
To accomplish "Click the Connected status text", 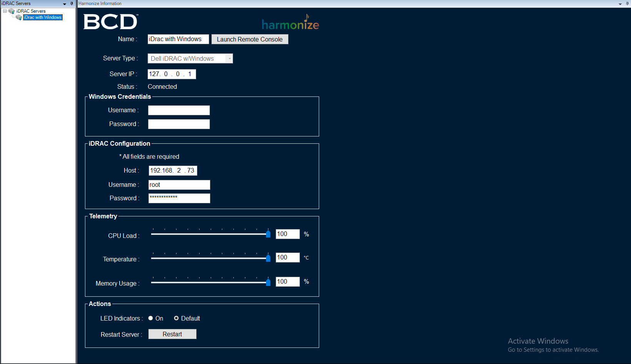I will [162, 87].
